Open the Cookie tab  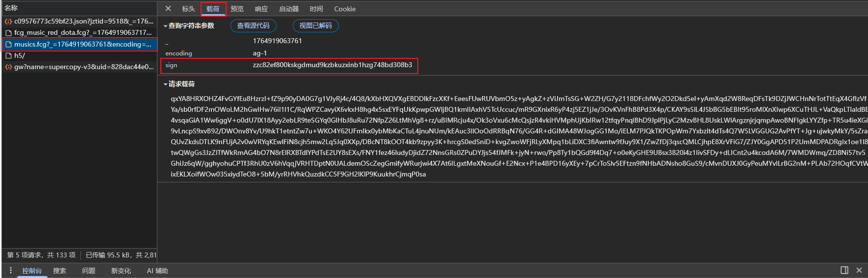(x=345, y=9)
